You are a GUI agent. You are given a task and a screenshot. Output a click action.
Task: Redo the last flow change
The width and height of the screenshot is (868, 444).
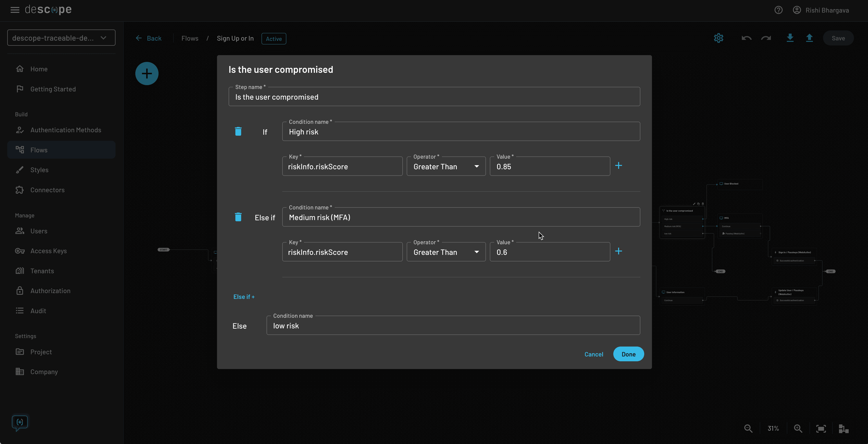766,38
